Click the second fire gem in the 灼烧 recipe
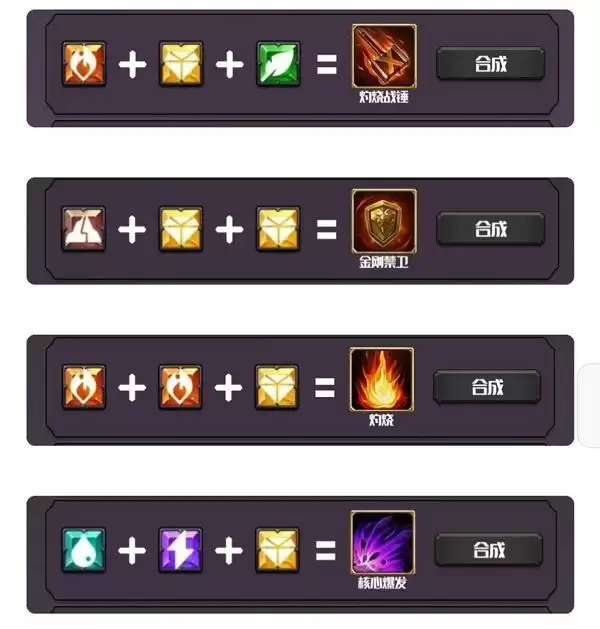The height and width of the screenshot is (629, 600). pyautogui.click(x=180, y=387)
